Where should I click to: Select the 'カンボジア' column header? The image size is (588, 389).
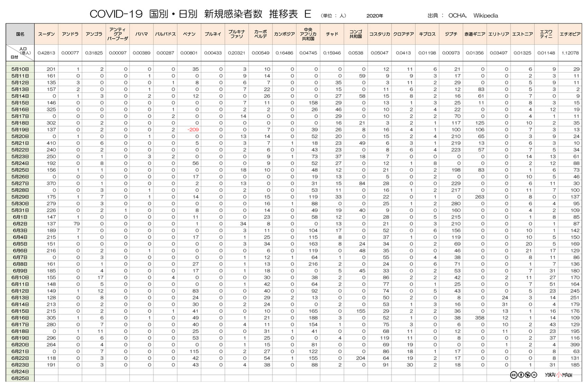(284, 35)
